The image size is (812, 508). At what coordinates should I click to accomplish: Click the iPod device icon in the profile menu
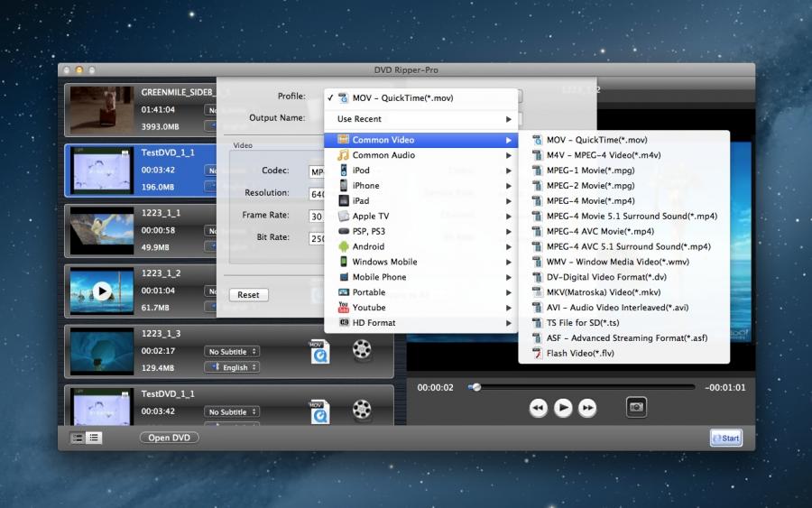[344, 171]
